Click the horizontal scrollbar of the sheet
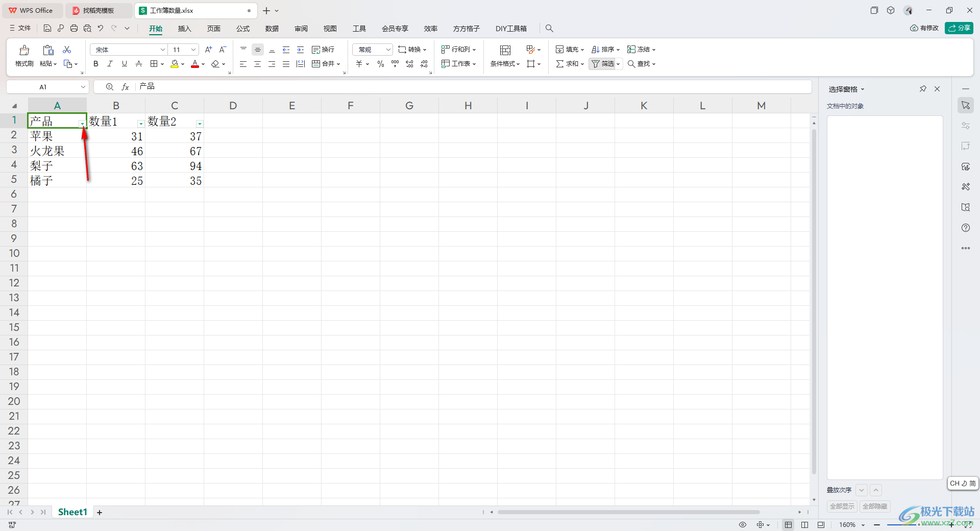 click(x=628, y=512)
